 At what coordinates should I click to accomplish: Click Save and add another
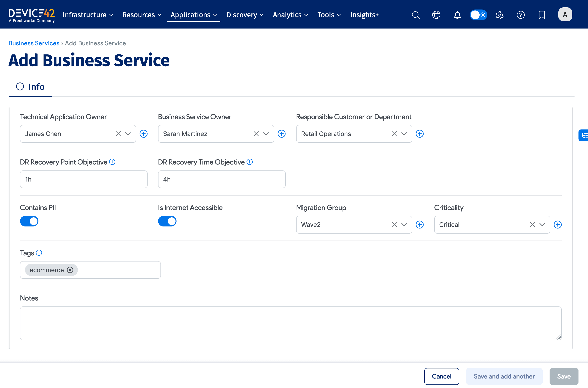pyautogui.click(x=504, y=376)
